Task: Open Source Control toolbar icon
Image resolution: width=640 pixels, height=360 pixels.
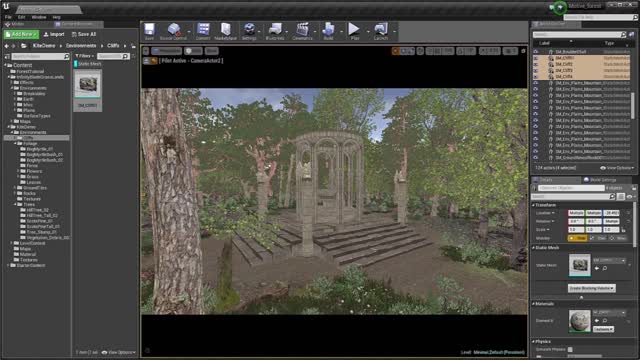Action: tap(173, 31)
